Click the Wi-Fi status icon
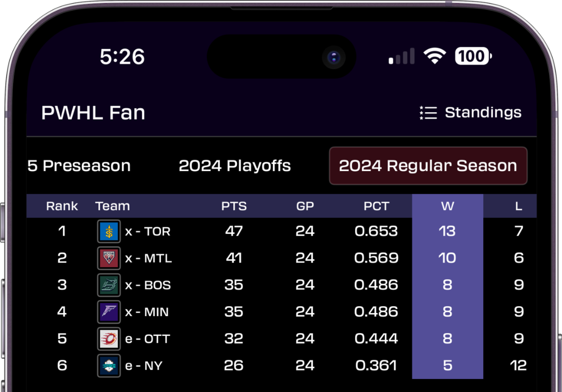Viewport: 562px width, 392px height. click(x=435, y=56)
